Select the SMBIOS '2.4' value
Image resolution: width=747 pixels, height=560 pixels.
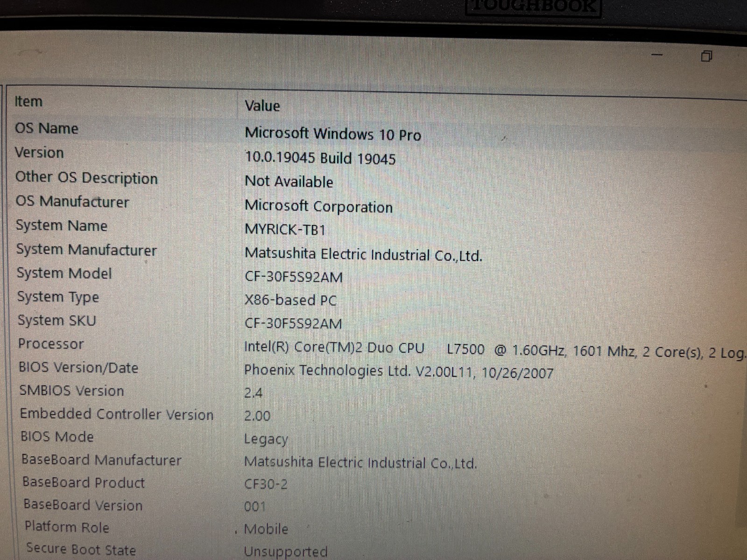[x=253, y=393]
